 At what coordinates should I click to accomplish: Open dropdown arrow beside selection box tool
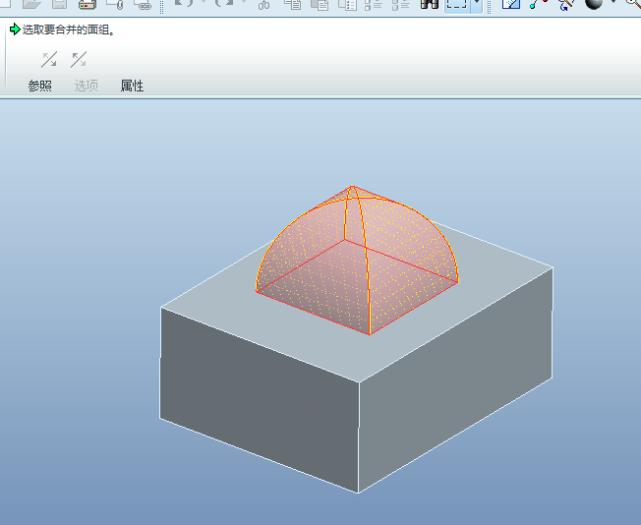tap(475, 4)
